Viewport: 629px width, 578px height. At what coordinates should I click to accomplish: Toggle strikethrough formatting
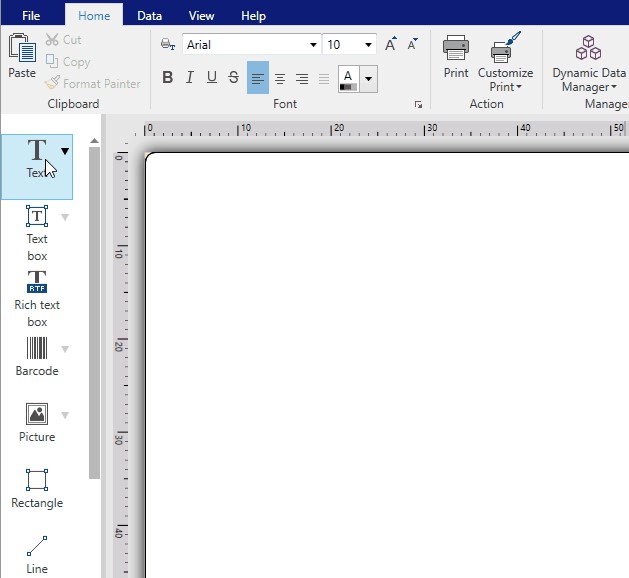[x=233, y=78]
